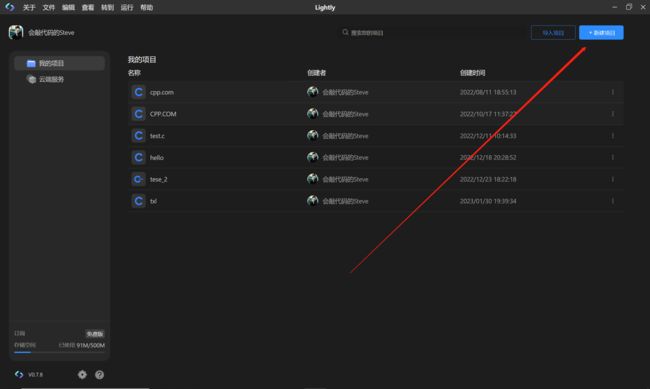Select 我的项目 in the sidebar
The image size is (650, 389).
point(59,63)
